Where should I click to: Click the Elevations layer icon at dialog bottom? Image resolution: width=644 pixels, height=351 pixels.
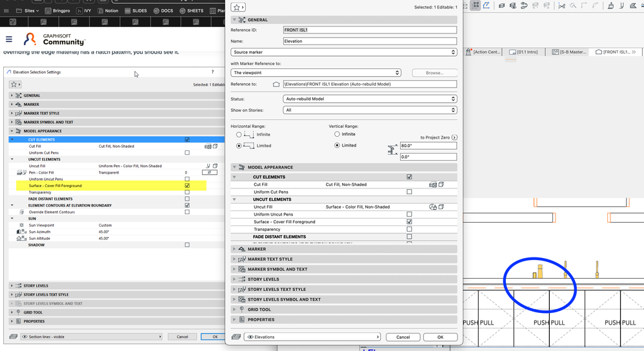(236, 337)
